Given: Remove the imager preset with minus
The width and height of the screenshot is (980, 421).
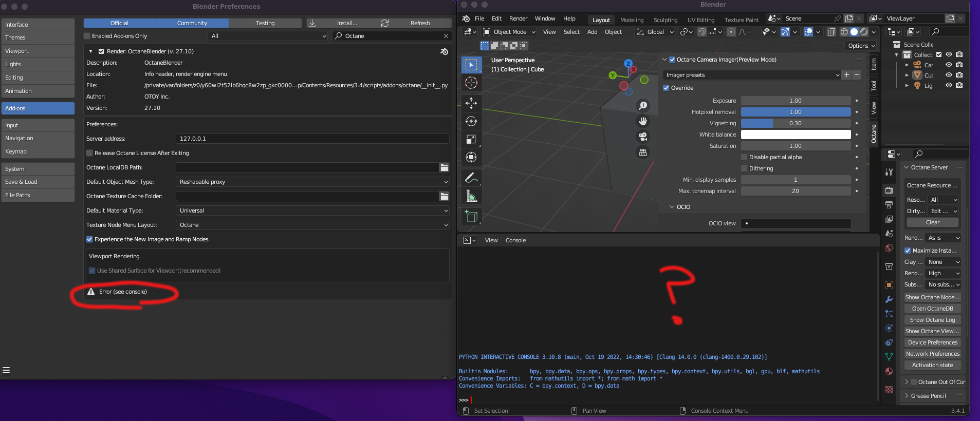Looking at the screenshot, I should coord(857,75).
